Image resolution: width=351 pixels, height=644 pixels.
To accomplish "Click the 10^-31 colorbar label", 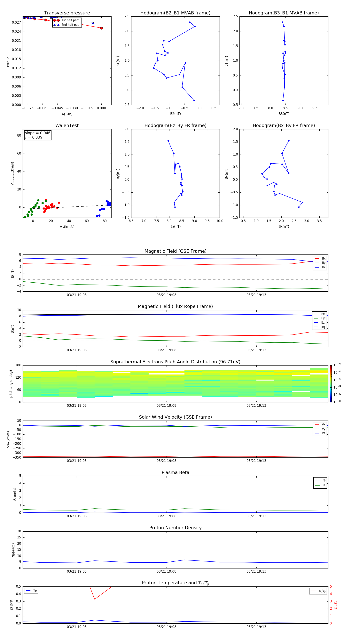I will [x=337, y=402].
